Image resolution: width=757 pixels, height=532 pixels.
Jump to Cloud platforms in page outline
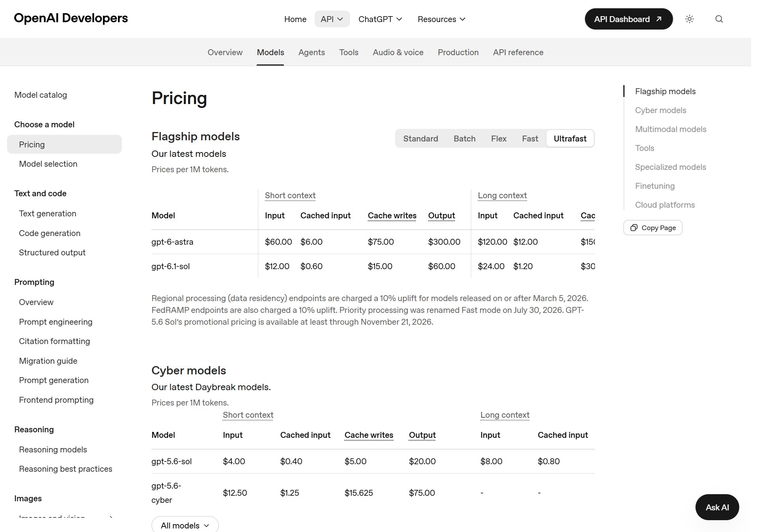665,205
